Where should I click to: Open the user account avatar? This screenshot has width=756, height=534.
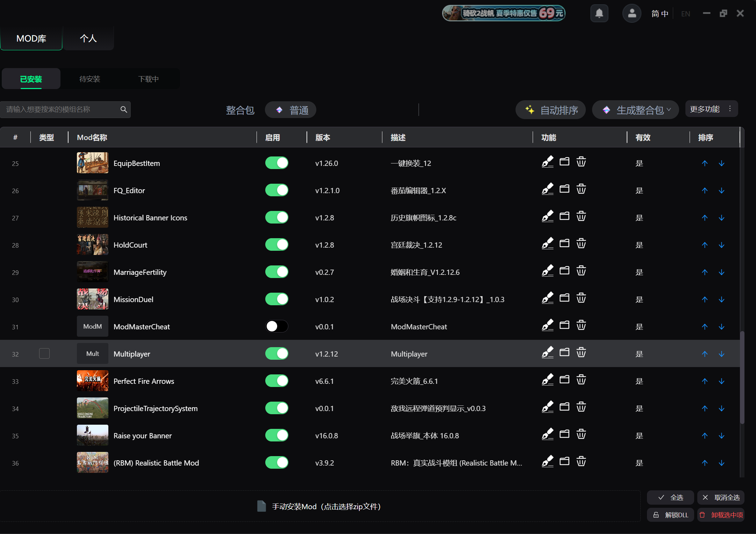632,14
